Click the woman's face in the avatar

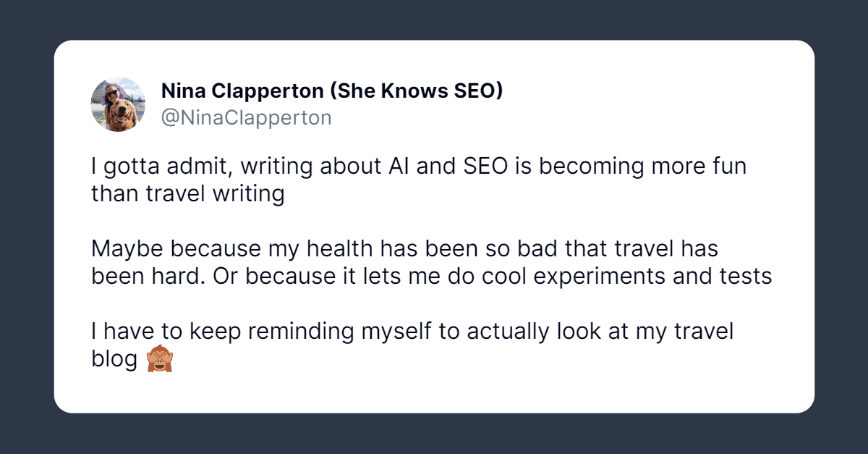click(112, 94)
